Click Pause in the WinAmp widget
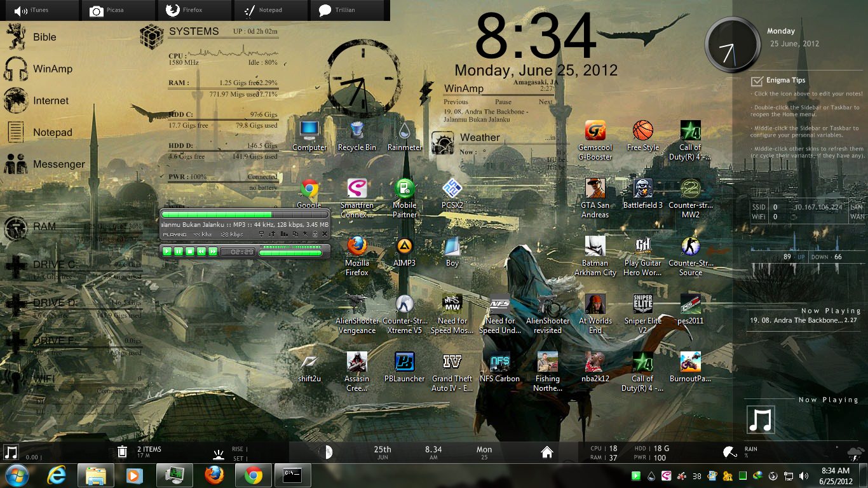Viewport: 868px width, 488px height. [x=503, y=102]
